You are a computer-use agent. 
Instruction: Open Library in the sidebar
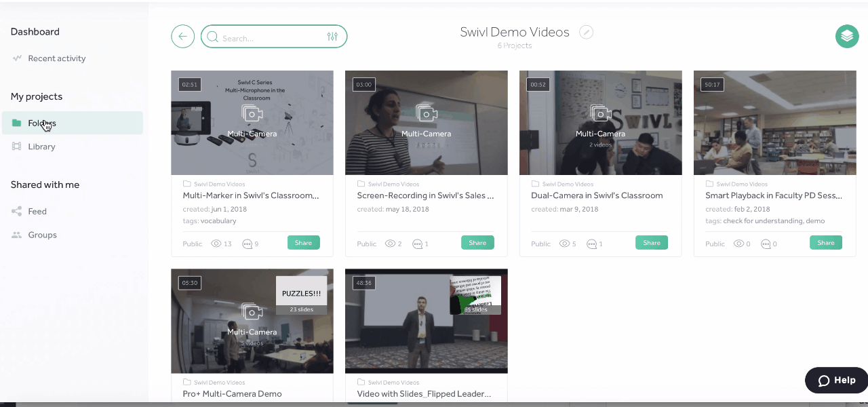41,147
